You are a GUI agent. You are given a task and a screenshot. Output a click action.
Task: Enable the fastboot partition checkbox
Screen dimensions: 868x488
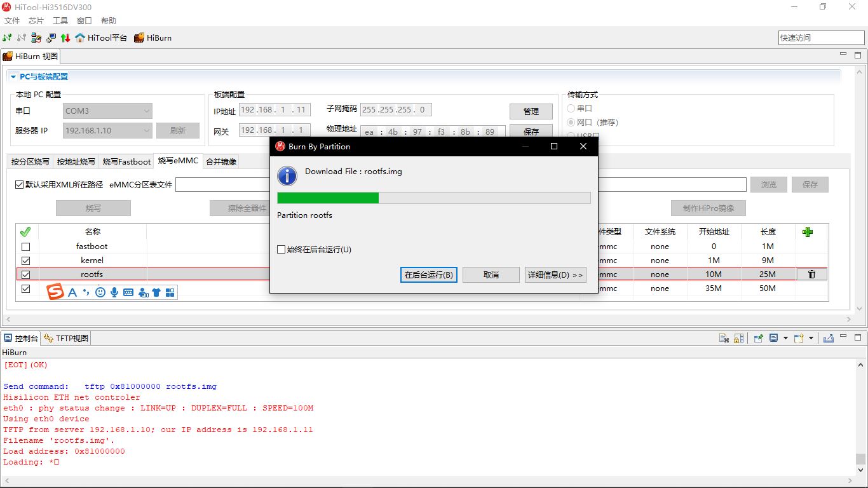(25, 247)
